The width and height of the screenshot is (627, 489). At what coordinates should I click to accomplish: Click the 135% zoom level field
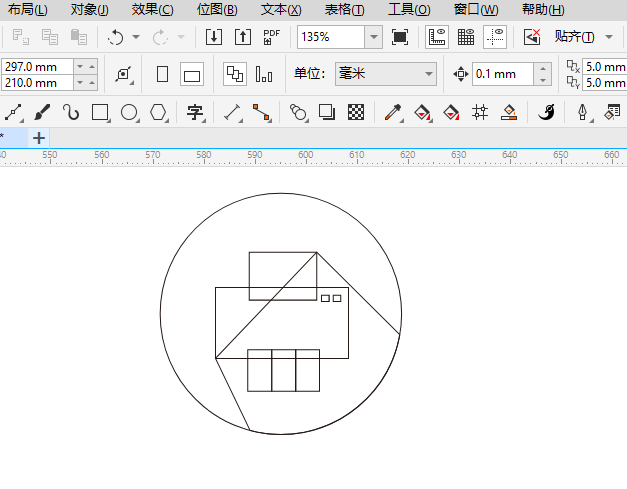[x=331, y=37]
